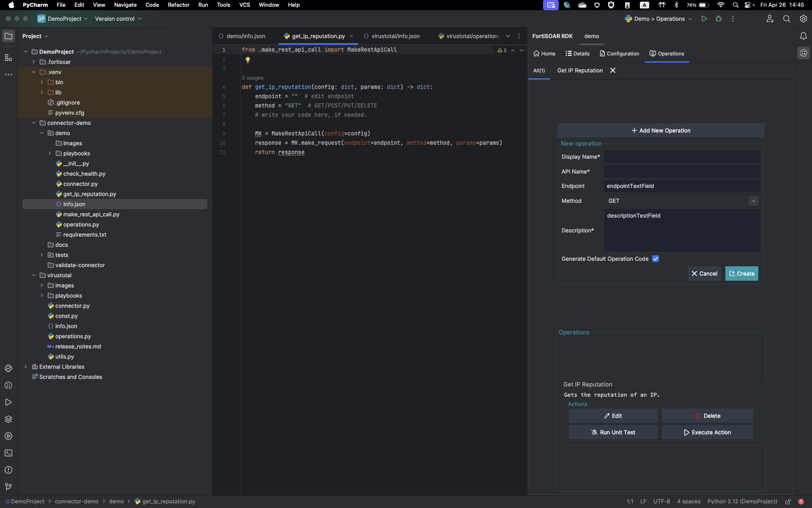Open the Git version control tool window

[8, 487]
